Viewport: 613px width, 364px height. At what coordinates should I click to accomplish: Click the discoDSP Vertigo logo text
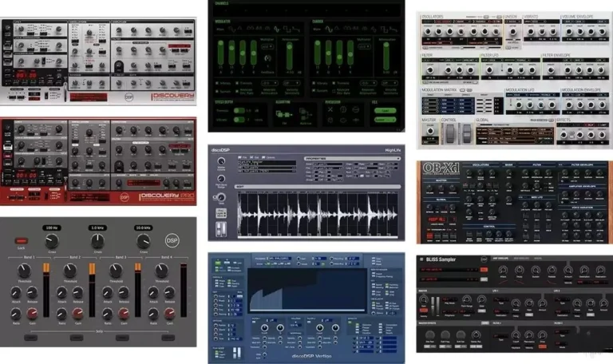pyautogui.click(x=311, y=356)
